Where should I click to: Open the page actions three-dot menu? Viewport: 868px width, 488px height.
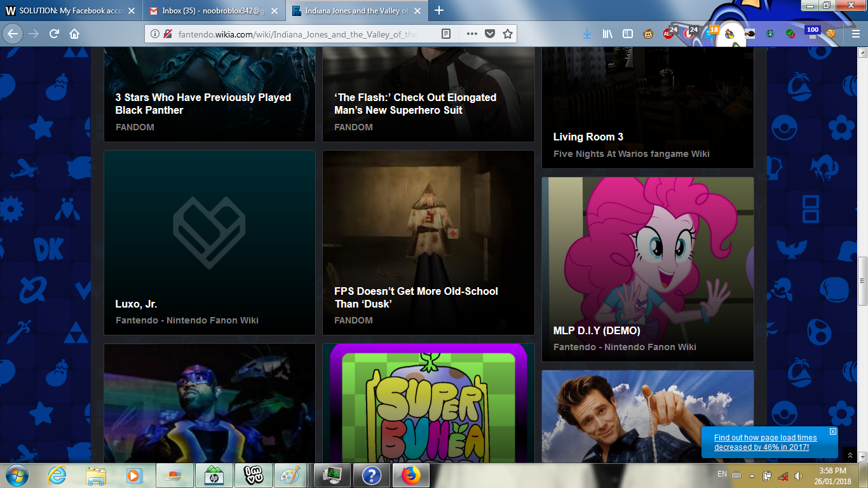(x=471, y=34)
